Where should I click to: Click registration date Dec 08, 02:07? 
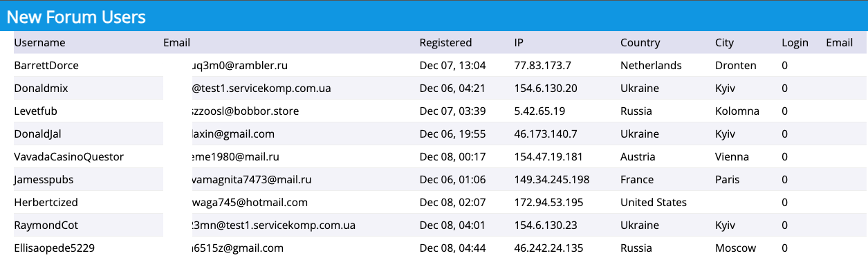(453, 203)
